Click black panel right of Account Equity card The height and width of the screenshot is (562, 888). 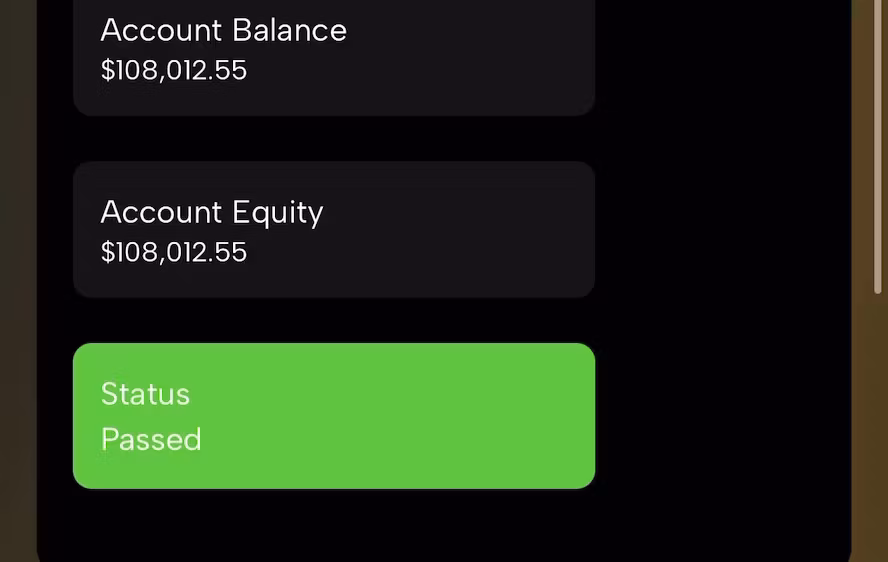click(720, 230)
